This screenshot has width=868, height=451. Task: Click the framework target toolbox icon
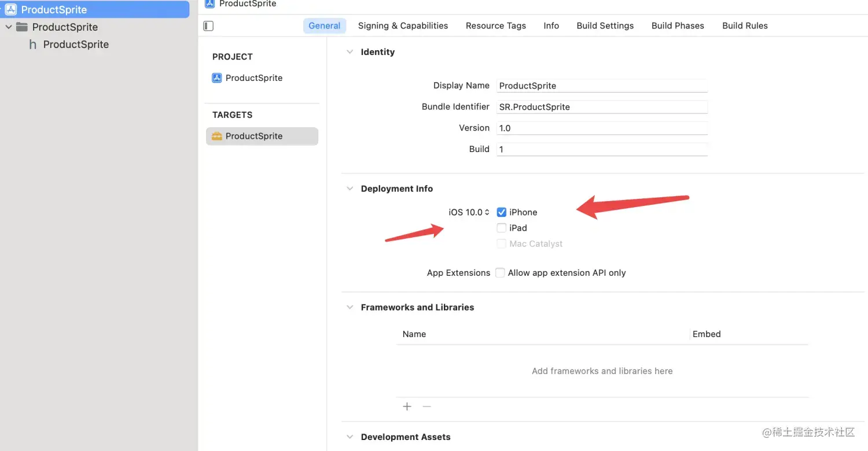217,136
